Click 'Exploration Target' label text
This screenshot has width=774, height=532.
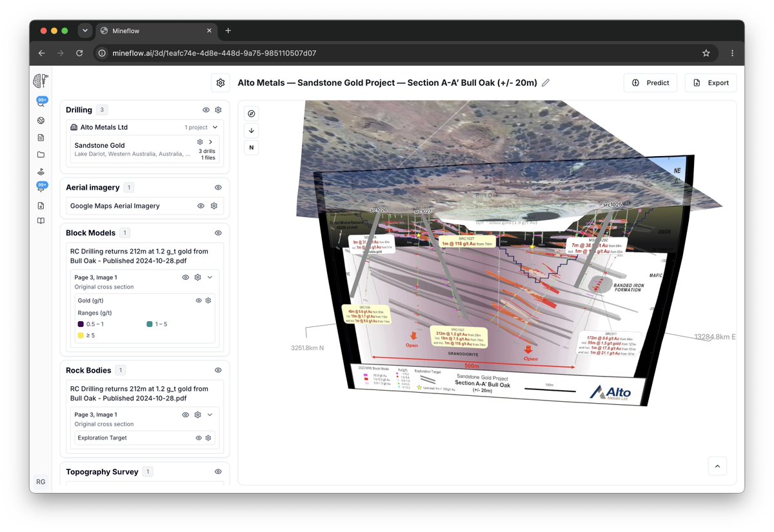pyautogui.click(x=102, y=438)
